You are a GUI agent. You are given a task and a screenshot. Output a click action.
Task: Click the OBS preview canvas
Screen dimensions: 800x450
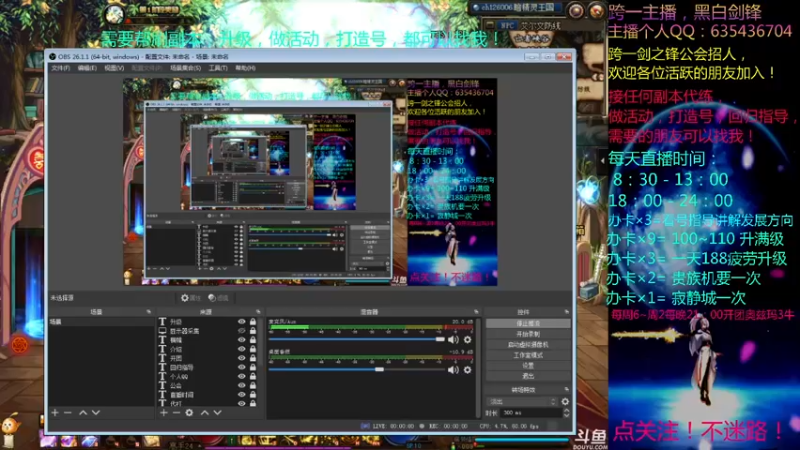tap(310, 182)
